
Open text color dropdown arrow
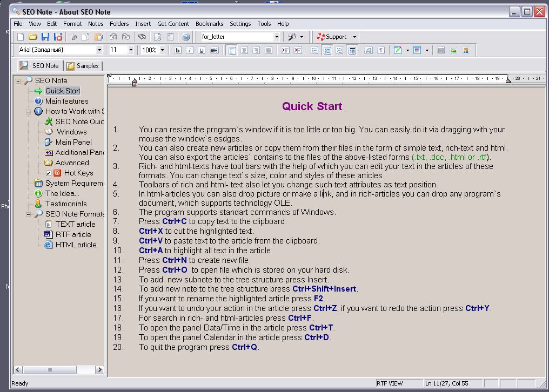(407, 50)
